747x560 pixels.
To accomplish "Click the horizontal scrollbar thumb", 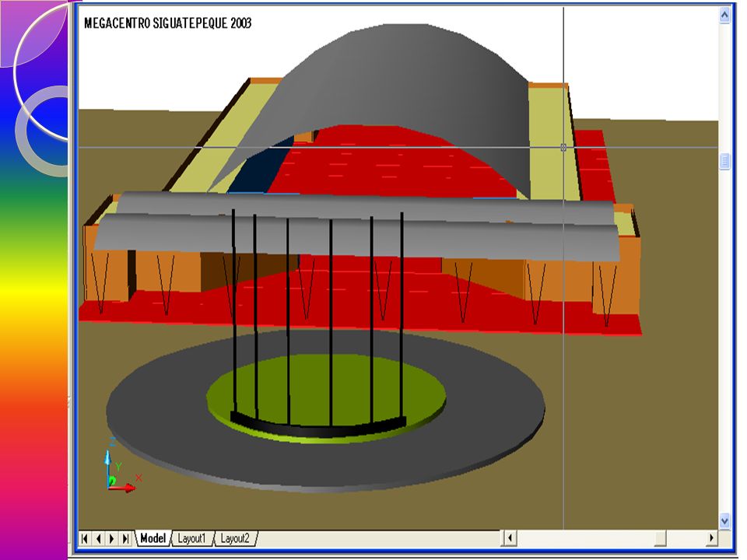I will click(661, 538).
